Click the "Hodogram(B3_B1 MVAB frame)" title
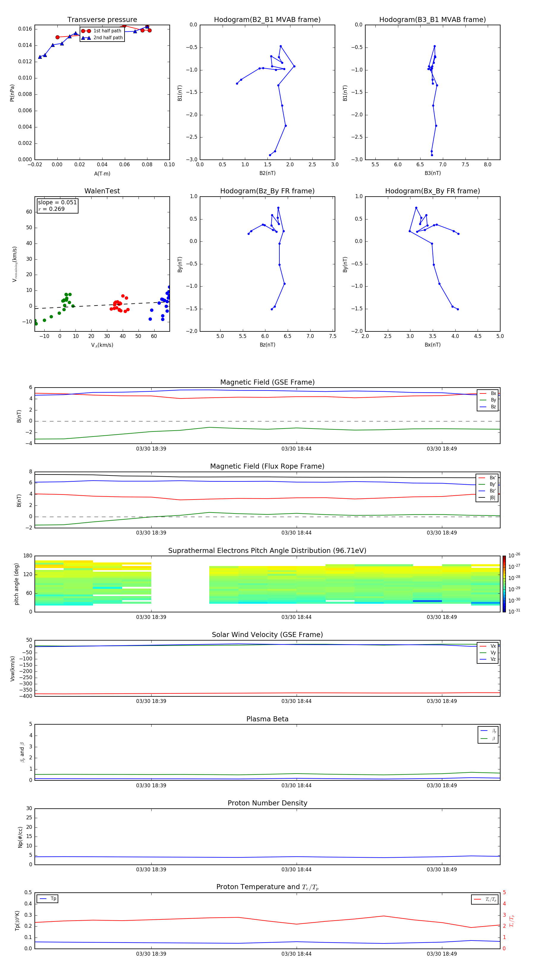The height and width of the screenshot is (980, 535). (x=432, y=19)
